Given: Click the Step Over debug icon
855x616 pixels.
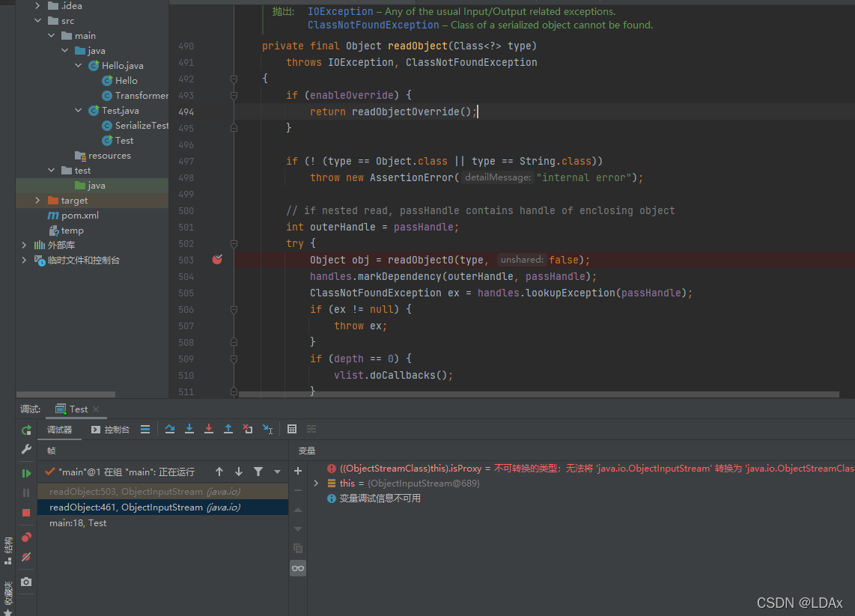Looking at the screenshot, I should pyautogui.click(x=170, y=429).
